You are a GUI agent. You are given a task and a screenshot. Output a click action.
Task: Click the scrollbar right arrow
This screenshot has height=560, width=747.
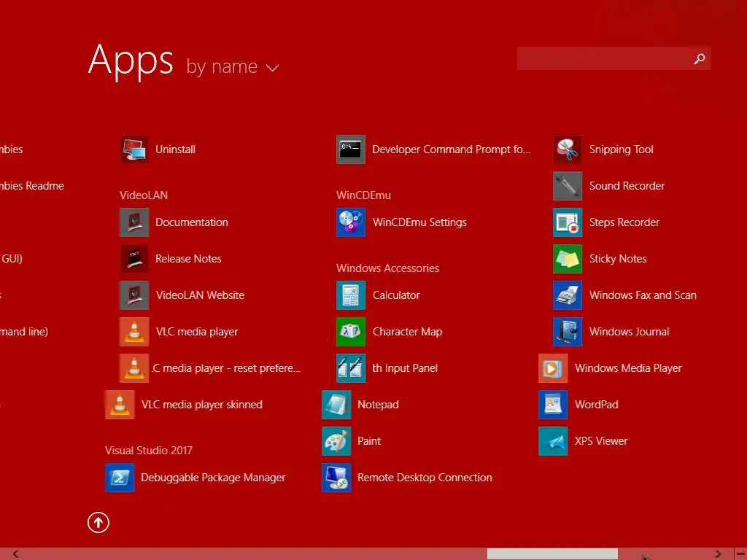(x=718, y=554)
